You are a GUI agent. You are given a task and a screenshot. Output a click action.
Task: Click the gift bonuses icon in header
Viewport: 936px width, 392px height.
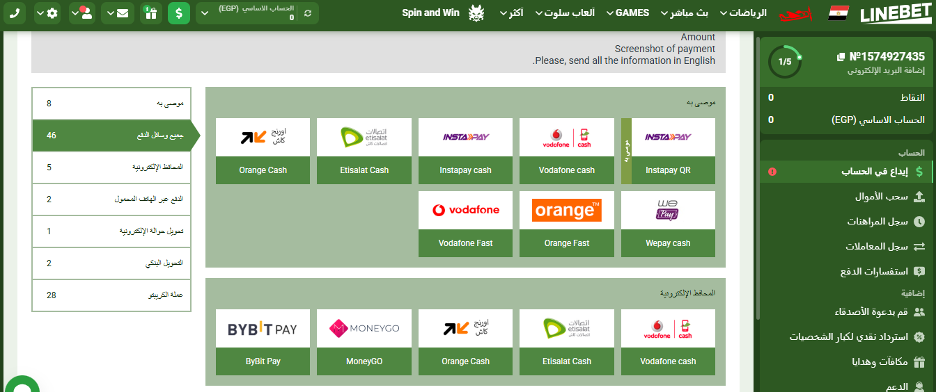(150, 13)
